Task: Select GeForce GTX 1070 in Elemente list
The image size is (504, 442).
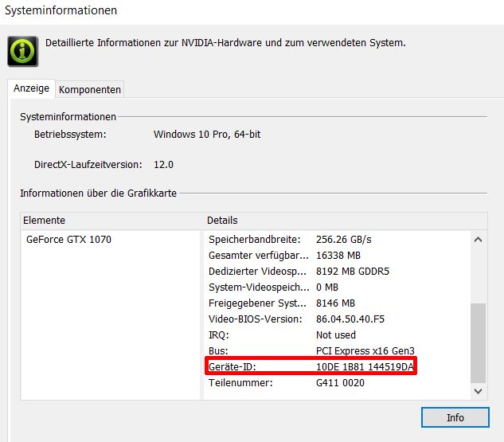Action: click(x=68, y=240)
